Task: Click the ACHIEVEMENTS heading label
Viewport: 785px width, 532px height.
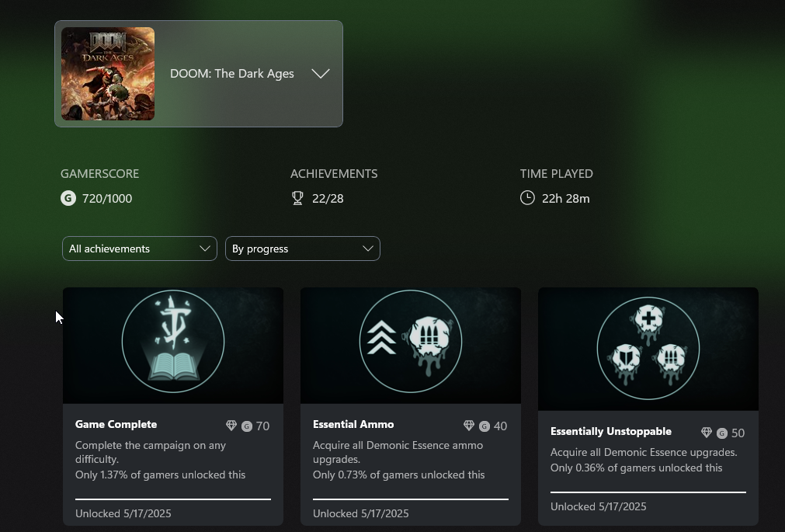Action: pos(334,174)
